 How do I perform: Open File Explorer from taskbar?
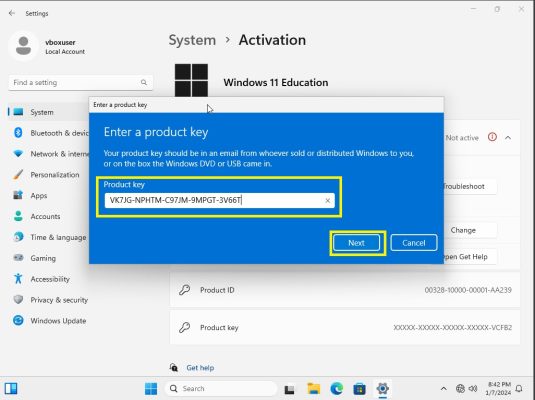[x=314, y=389]
